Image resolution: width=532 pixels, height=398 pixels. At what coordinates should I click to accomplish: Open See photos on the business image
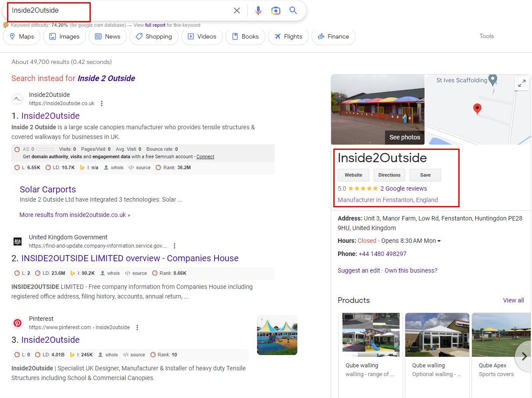pos(405,137)
